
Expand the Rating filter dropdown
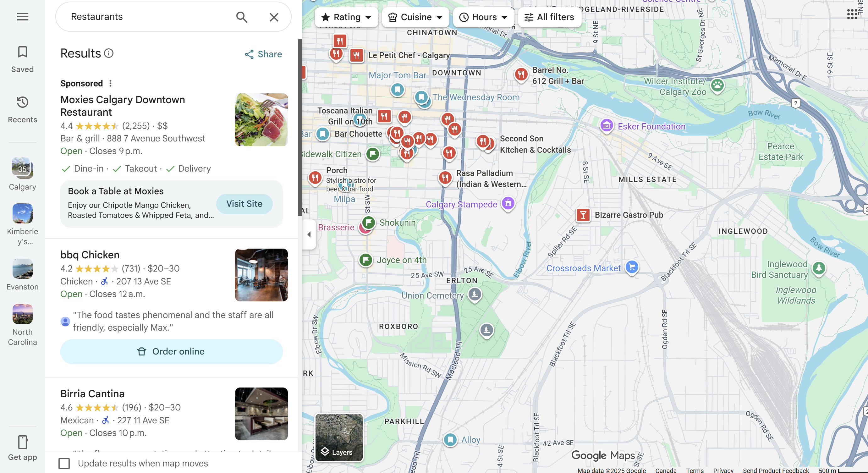coord(346,17)
